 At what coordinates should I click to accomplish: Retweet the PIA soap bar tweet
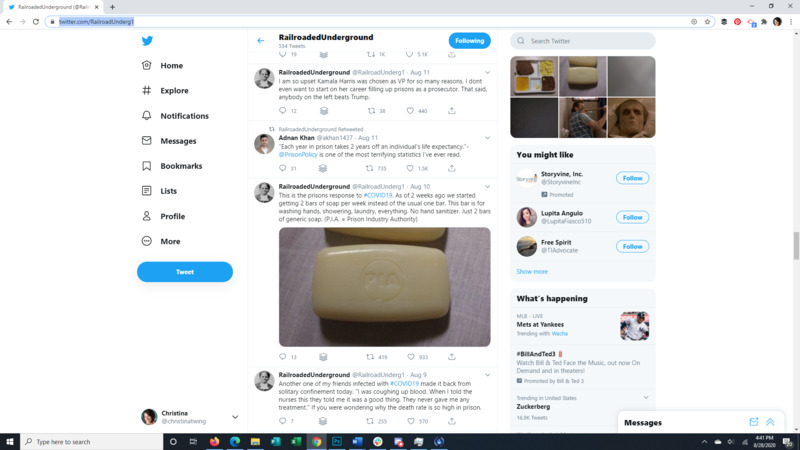point(370,357)
